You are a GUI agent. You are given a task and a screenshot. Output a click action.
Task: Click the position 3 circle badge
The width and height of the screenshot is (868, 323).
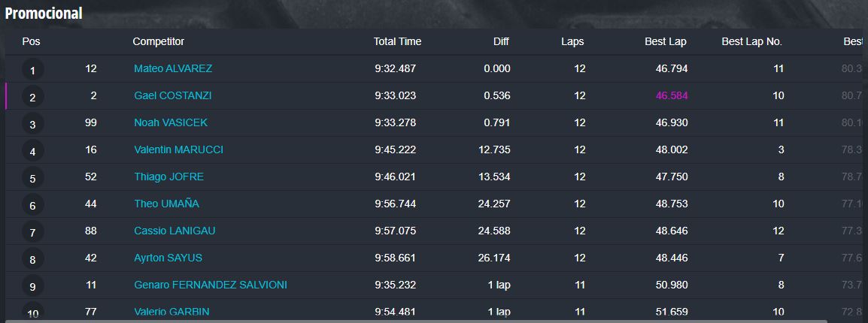click(32, 125)
